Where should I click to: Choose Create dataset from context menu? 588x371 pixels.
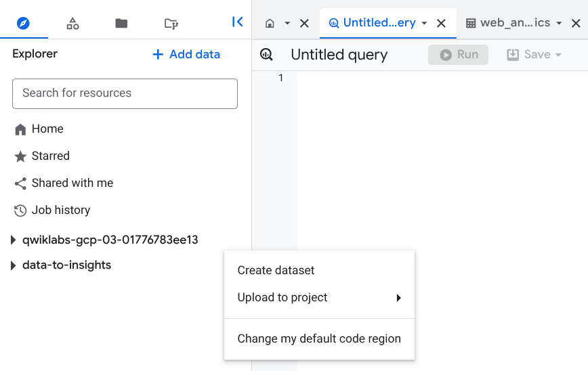pyautogui.click(x=276, y=270)
